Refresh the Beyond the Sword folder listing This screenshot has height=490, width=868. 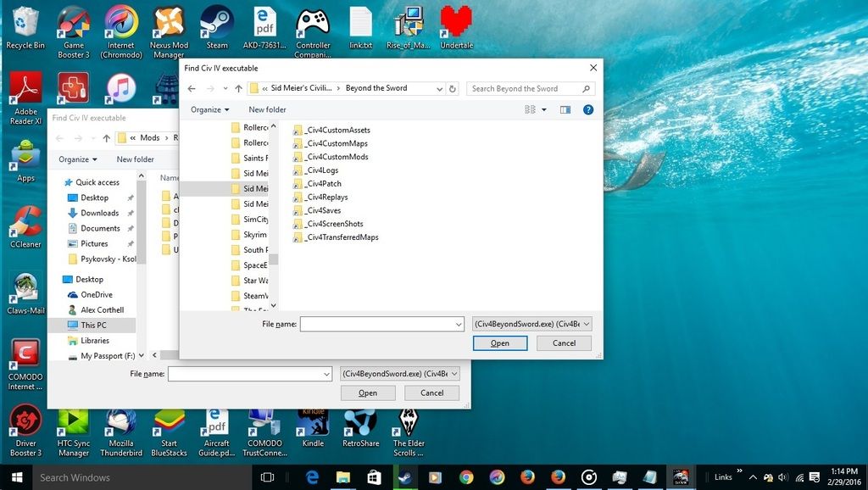point(453,88)
